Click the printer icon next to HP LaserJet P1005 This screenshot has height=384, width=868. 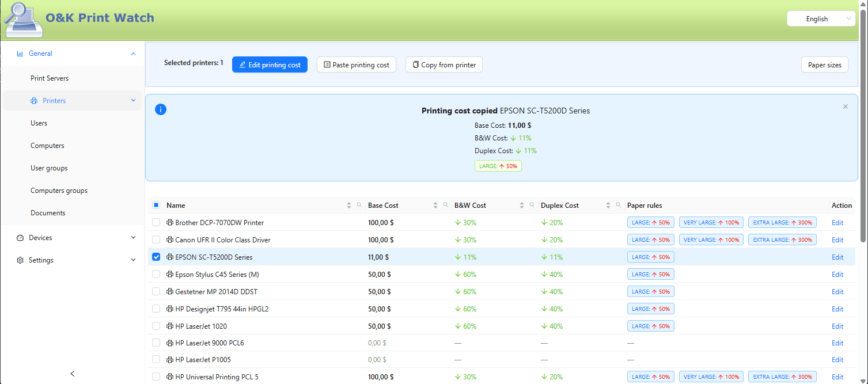point(170,360)
